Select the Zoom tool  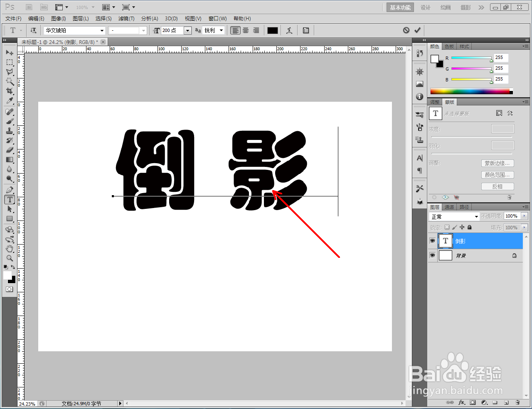(x=9, y=258)
